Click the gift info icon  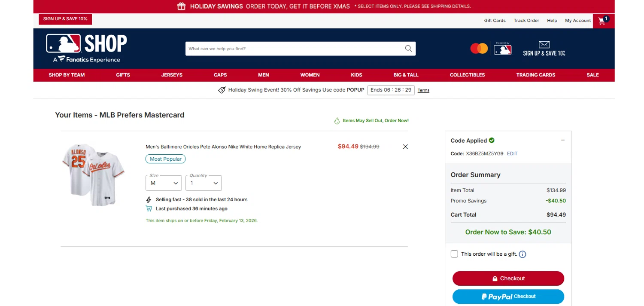click(522, 254)
